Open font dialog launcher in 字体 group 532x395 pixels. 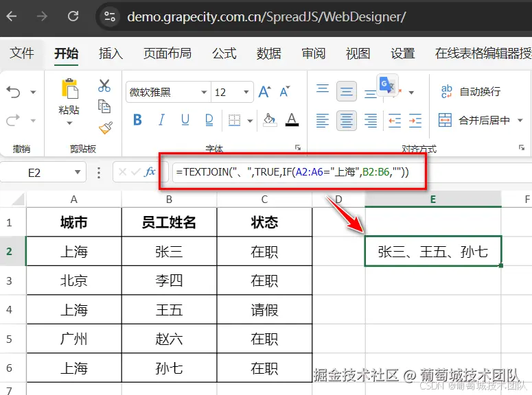coord(298,147)
